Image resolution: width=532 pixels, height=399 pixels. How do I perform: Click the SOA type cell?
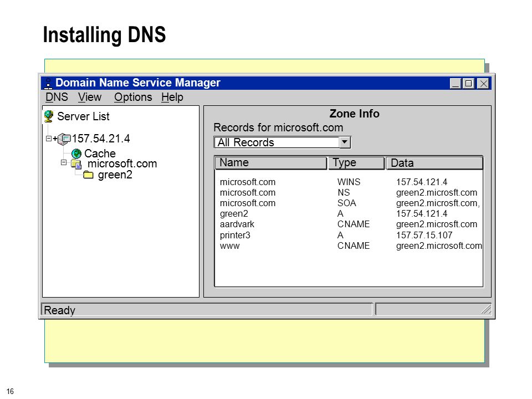click(x=346, y=203)
